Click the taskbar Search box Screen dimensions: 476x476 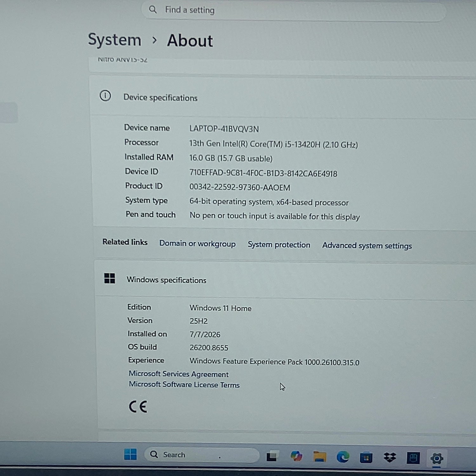click(202, 455)
